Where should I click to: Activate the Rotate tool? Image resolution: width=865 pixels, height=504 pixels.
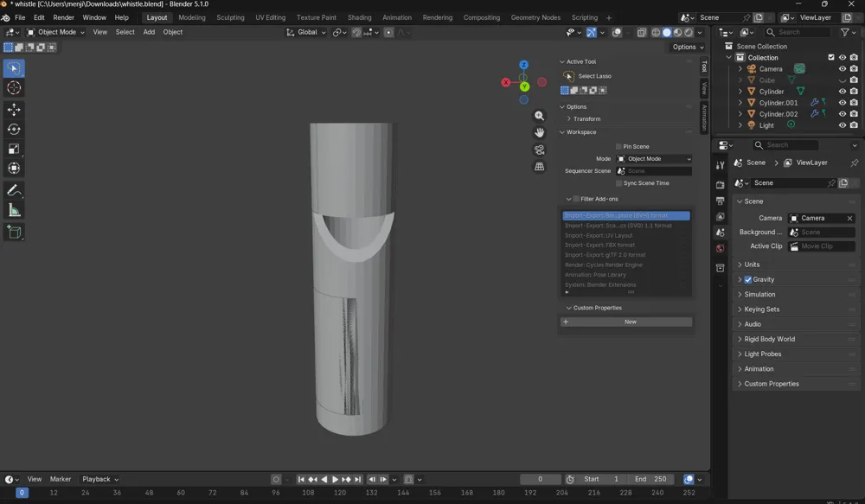point(14,129)
